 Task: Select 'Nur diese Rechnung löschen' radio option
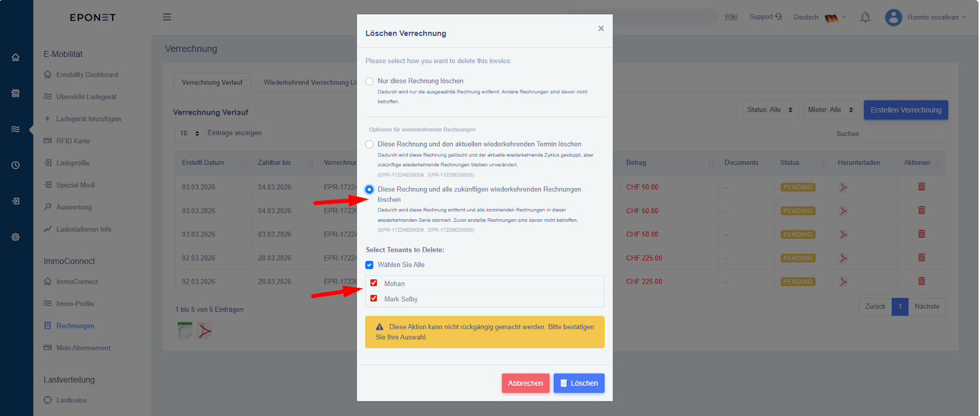(369, 81)
